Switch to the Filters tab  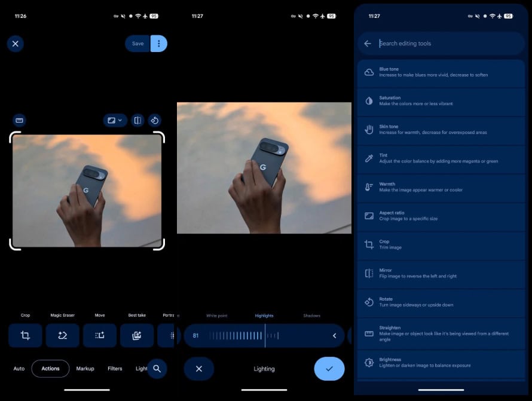pyautogui.click(x=115, y=369)
